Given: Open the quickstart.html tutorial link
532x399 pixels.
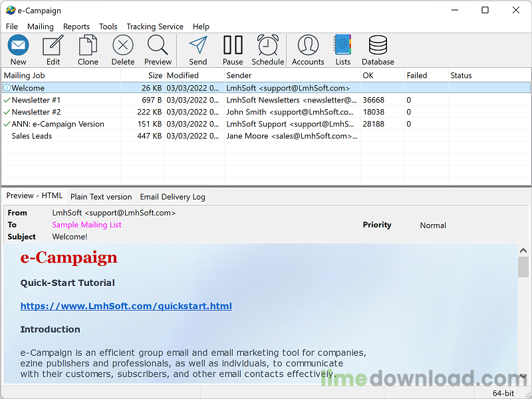Looking at the screenshot, I should 126,306.
